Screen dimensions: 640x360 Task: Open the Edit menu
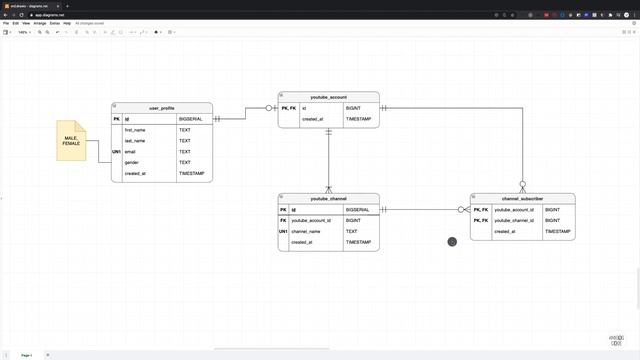[x=16, y=23]
